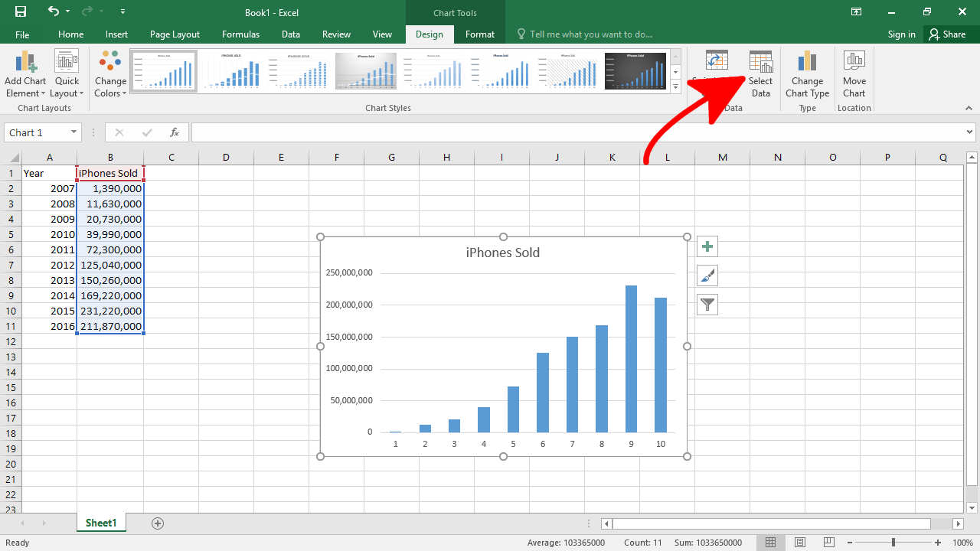Click the Undo arrow icon

tap(53, 11)
